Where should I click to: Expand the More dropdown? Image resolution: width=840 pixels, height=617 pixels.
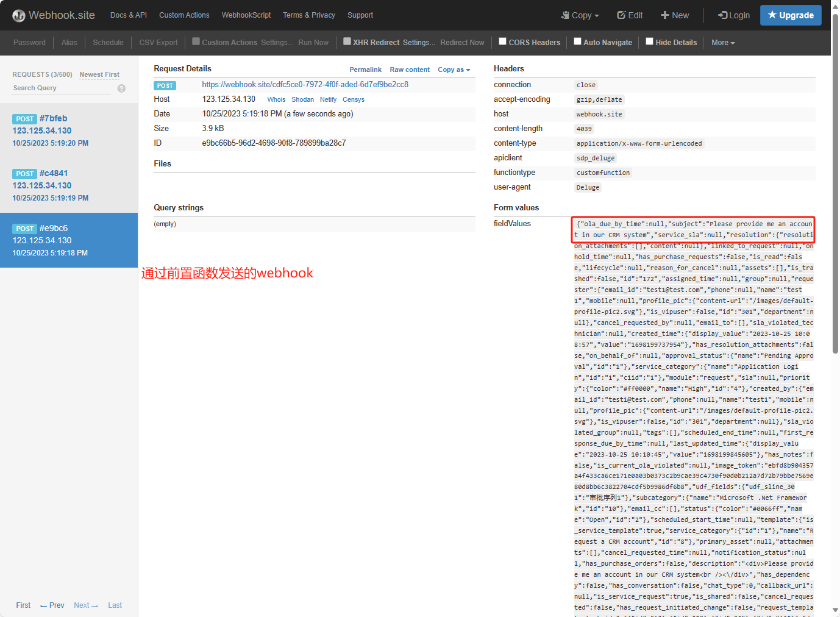[x=723, y=43]
